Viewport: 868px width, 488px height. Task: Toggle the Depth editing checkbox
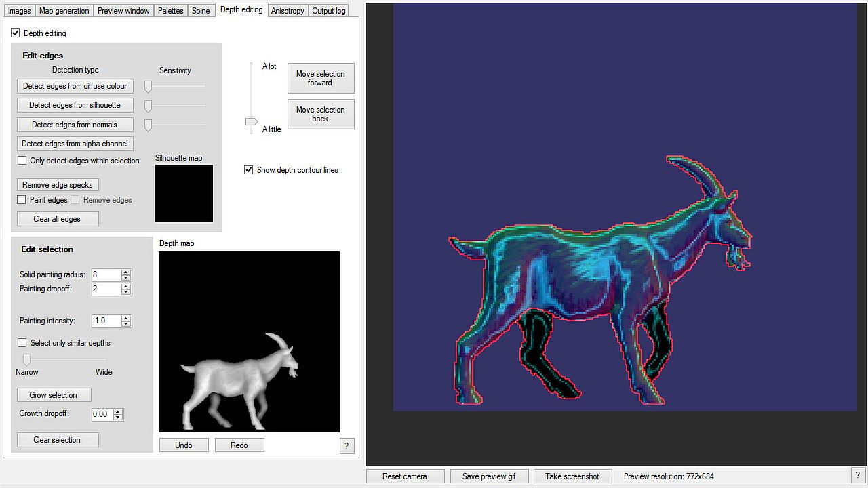pyautogui.click(x=16, y=33)
